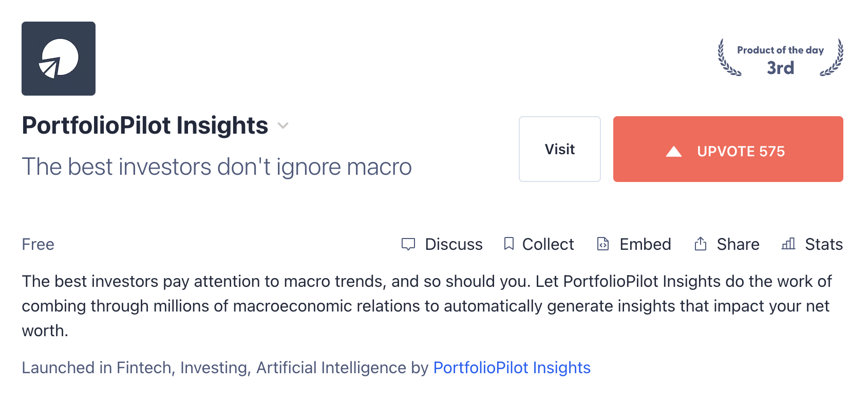The width and height of the screenshot is (868, 402).
Task: Click the UPVOTE 575 text
Action: (x=741, y=151)
